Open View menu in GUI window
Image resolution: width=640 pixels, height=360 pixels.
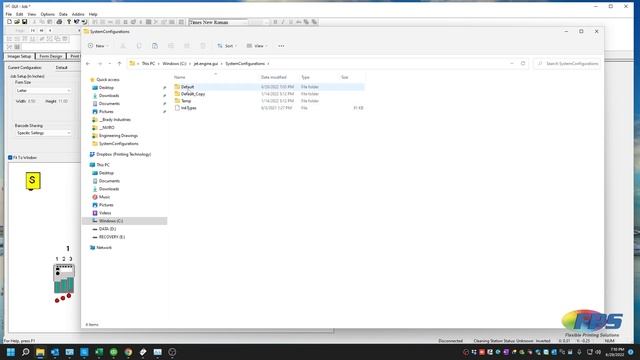[x=32, y=14]
